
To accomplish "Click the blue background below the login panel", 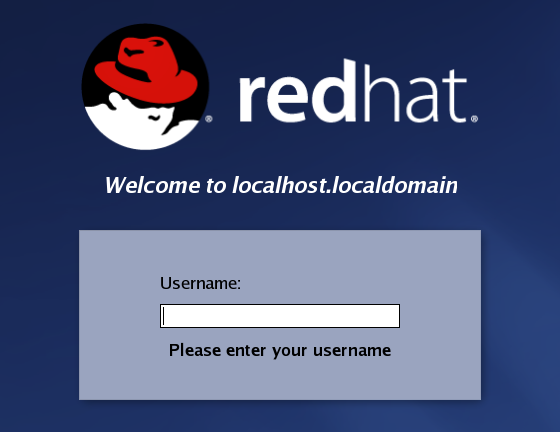I will click(280, 416).
